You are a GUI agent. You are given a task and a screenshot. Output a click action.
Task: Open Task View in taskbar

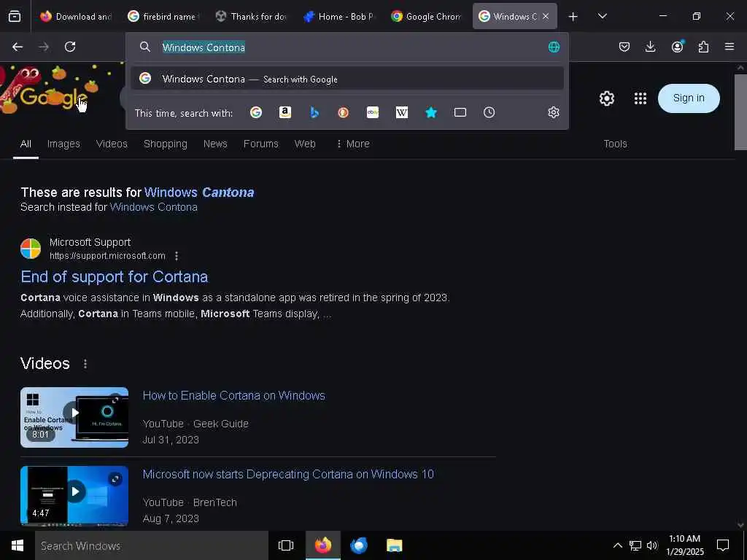click(286, 545)
